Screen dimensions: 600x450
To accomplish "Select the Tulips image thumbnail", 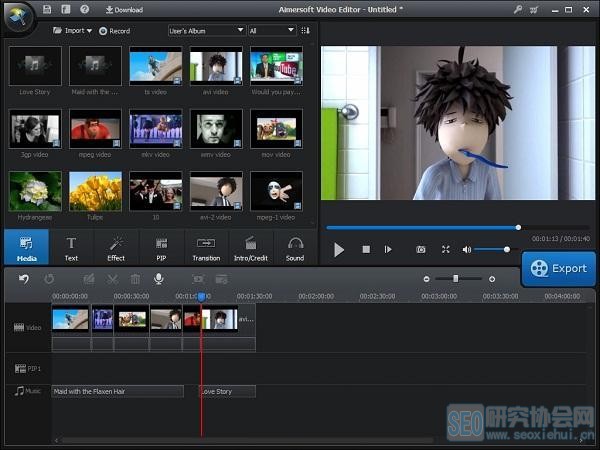I will 95,191.
